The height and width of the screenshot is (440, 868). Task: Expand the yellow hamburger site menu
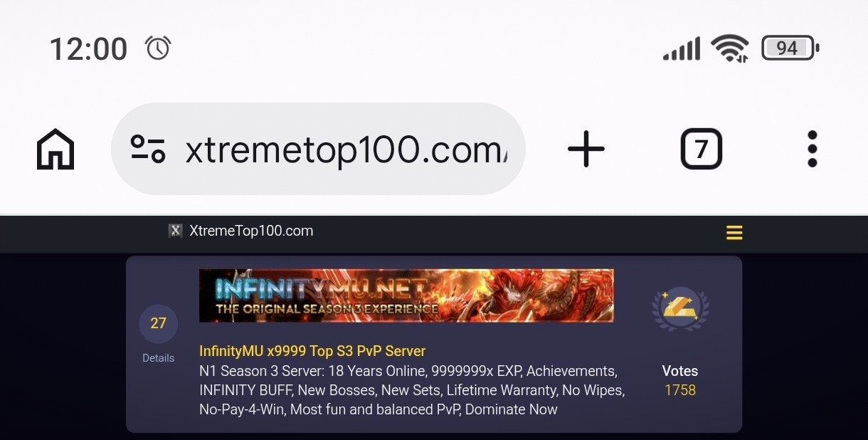point(734,232)
